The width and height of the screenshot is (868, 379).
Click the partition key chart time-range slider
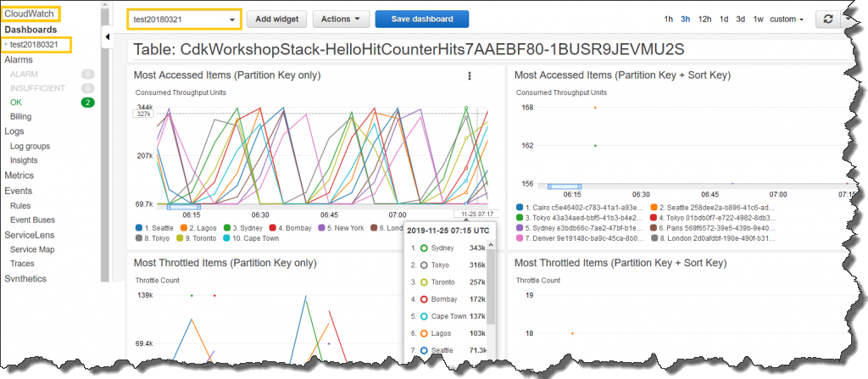(184, 207)
